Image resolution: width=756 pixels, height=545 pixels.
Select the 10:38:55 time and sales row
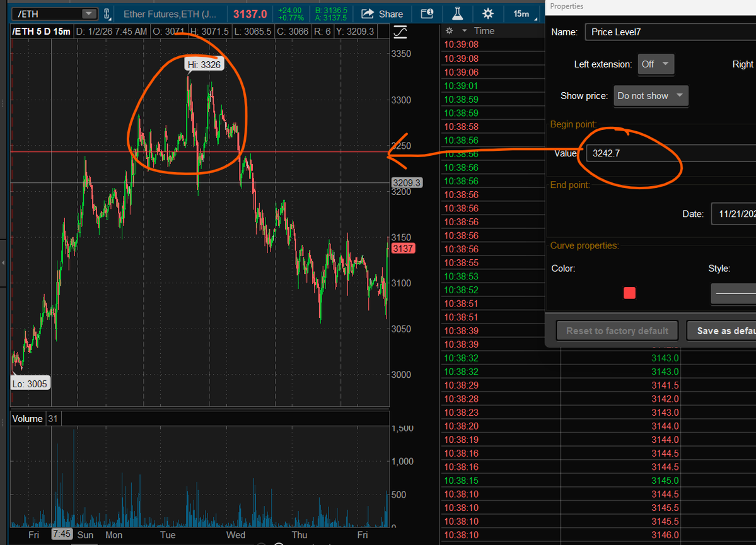tap(492, 263)
